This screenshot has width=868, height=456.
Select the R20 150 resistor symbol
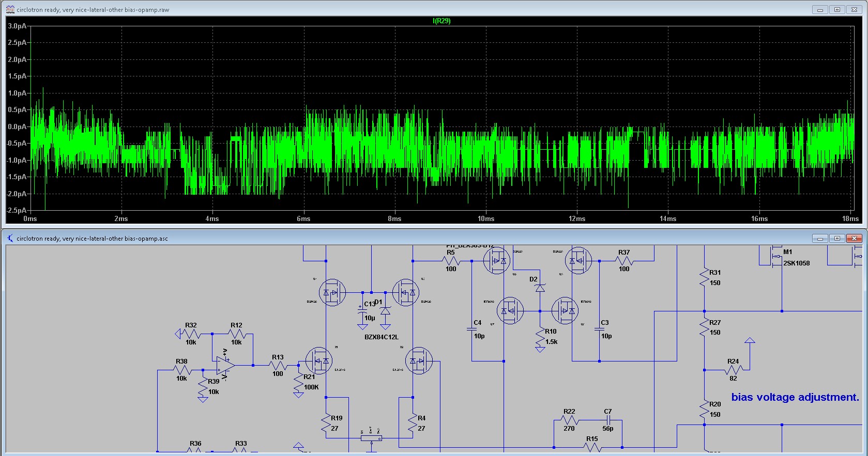point(704,410)
